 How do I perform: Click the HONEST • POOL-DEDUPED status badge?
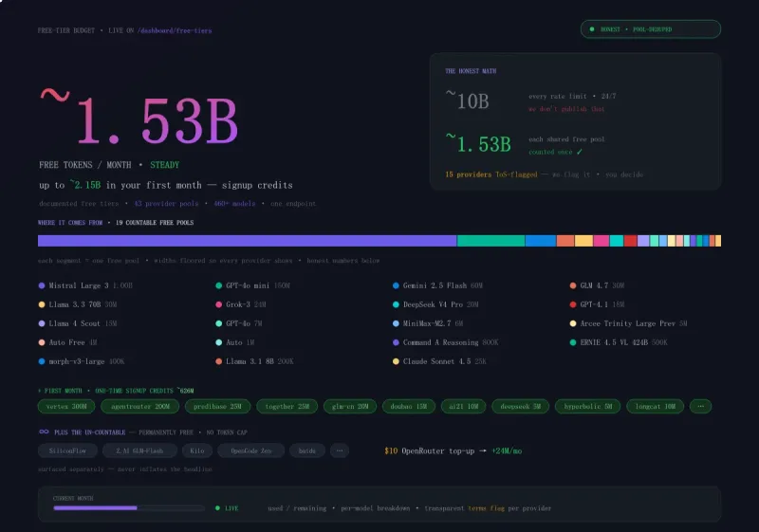pos(651,29)
